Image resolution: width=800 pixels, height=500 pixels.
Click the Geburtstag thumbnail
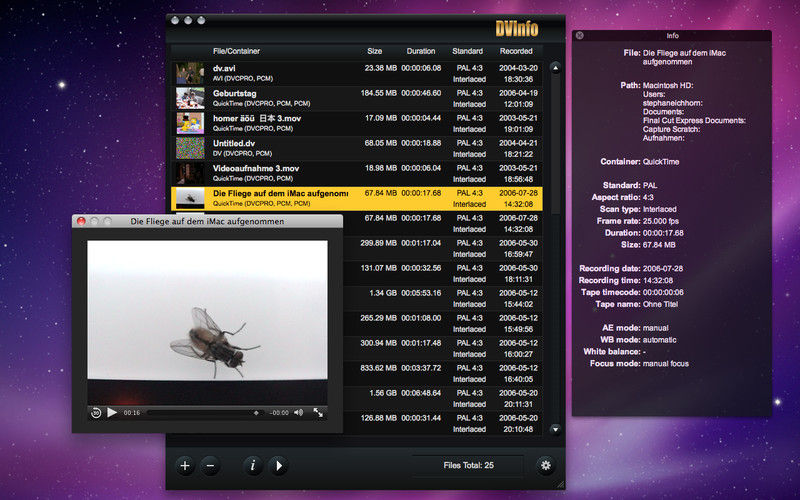point(190,98)
